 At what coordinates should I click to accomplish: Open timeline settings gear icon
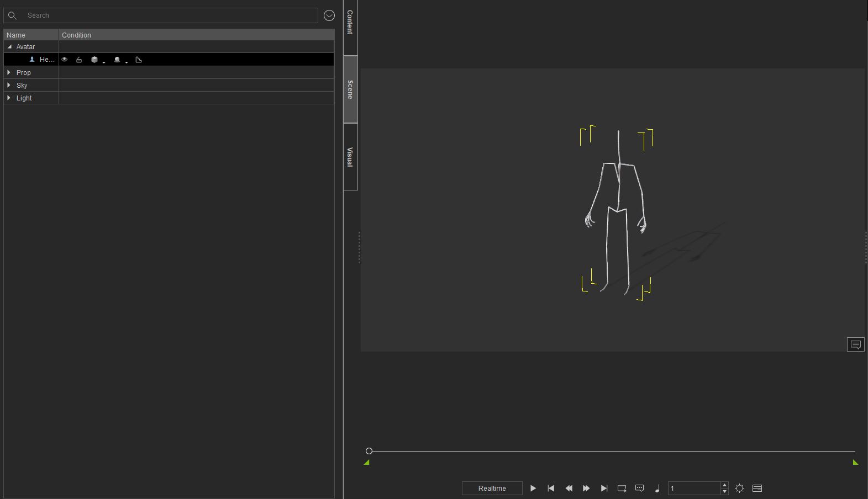[740, 488]
